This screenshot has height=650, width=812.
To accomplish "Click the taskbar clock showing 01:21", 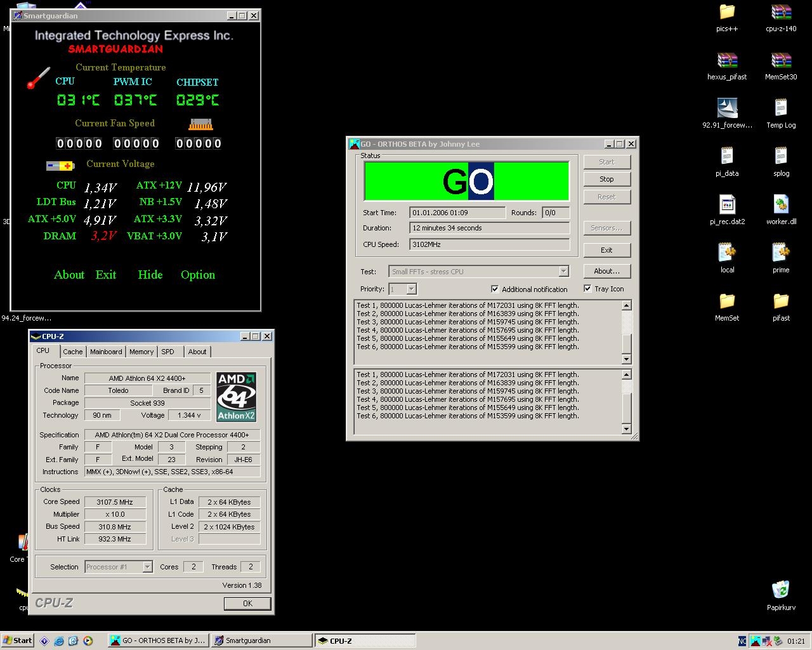I will 796,641.
